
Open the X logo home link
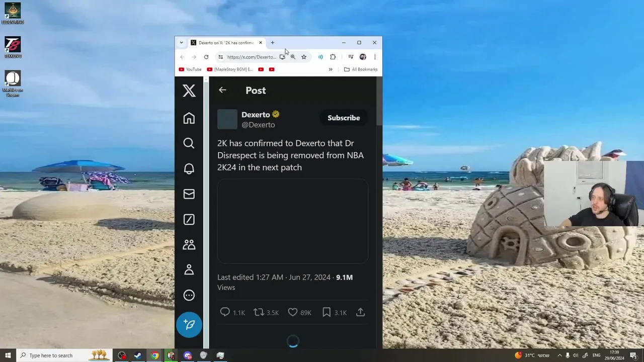189,90
